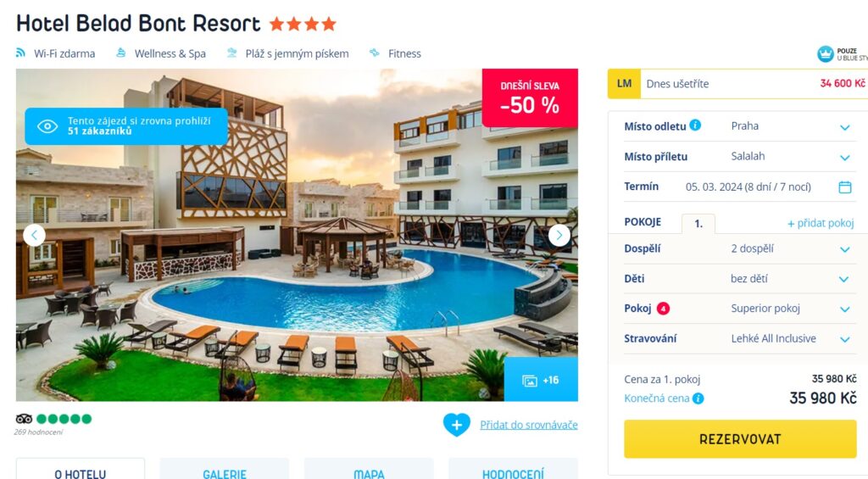Click the Blue Style crown badge icon
Screen dimensions: 868x479
tap(826, 53)
